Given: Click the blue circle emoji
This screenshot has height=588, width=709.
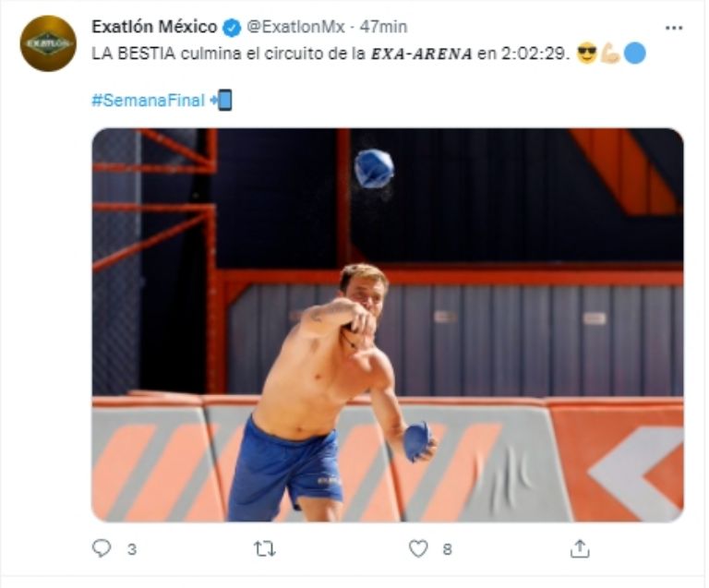Looking at the screenshot, I should click(x=634, y=54).
